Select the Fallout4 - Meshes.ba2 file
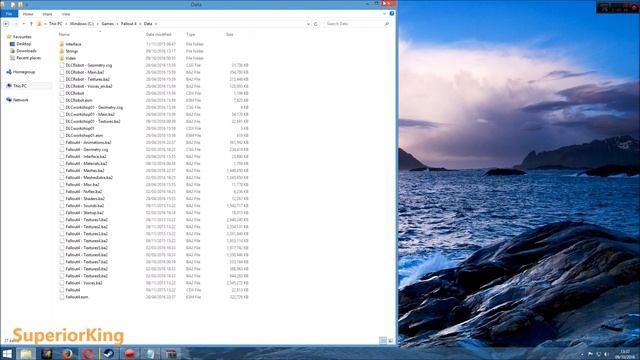 click(84, 171)
